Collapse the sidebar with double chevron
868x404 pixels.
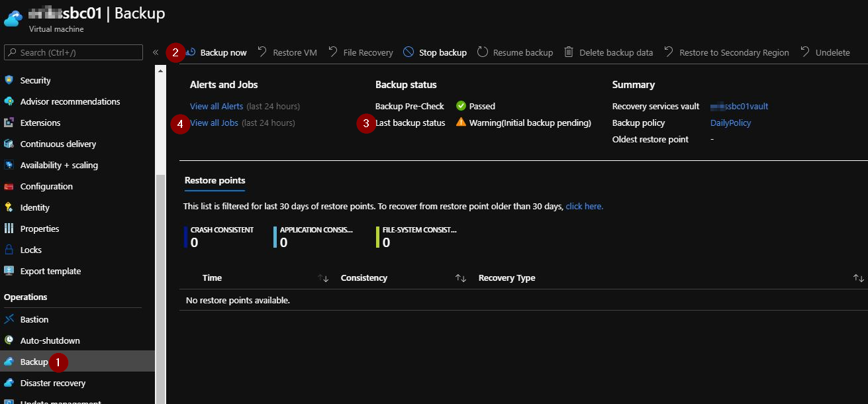pos(156,52)
